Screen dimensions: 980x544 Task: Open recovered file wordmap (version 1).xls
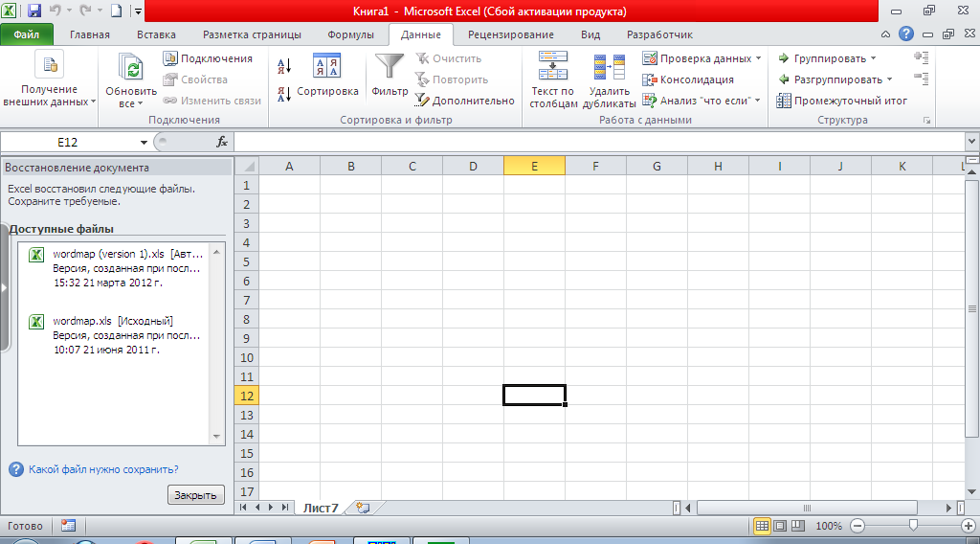pos(119,268)
